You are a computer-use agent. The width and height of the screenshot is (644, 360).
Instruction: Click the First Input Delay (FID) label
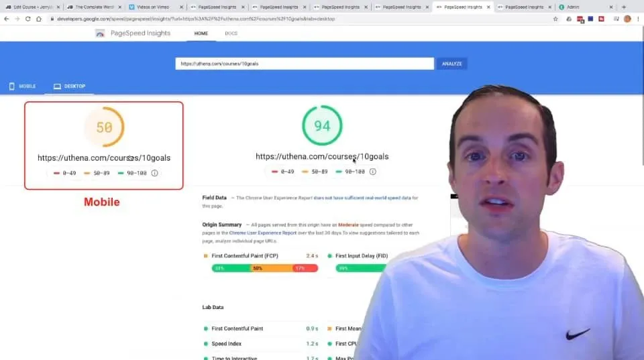[x=362, y=255]
